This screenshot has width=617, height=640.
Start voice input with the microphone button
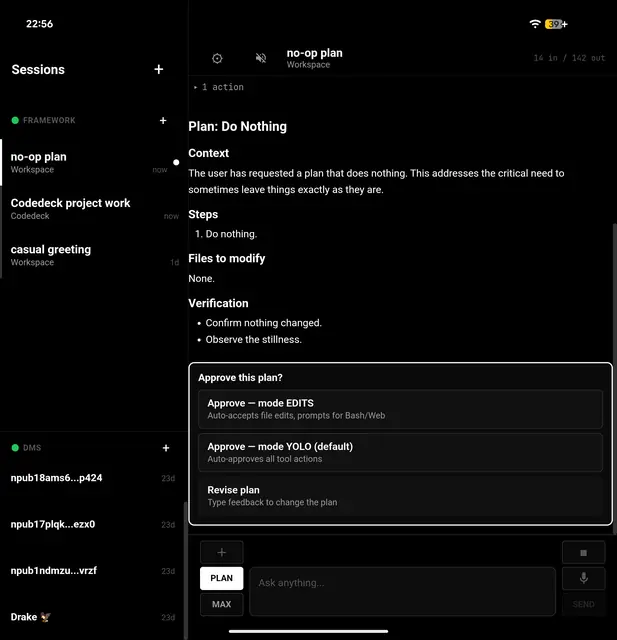[584, 578]
